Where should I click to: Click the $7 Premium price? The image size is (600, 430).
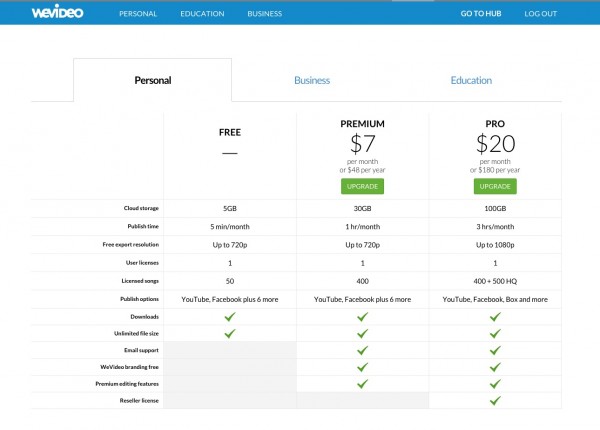point(362,143)
